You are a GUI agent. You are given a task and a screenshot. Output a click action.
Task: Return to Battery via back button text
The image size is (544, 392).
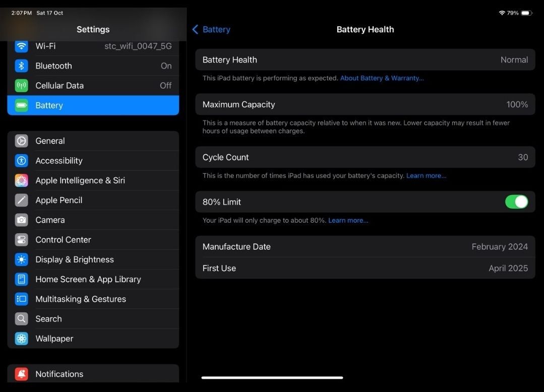[x=216, y=29]
